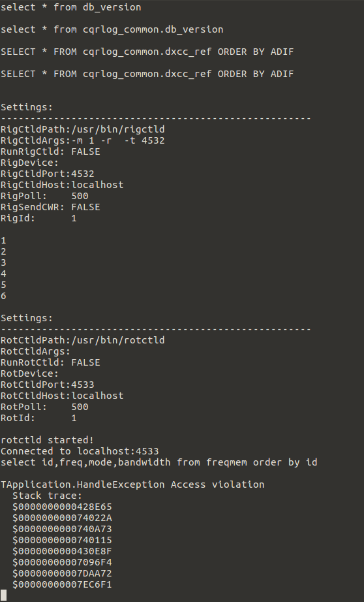Click the RigCtldHost:localhost line
The height and width of the screenshot is (602, 364).
(x=62, y=185)
